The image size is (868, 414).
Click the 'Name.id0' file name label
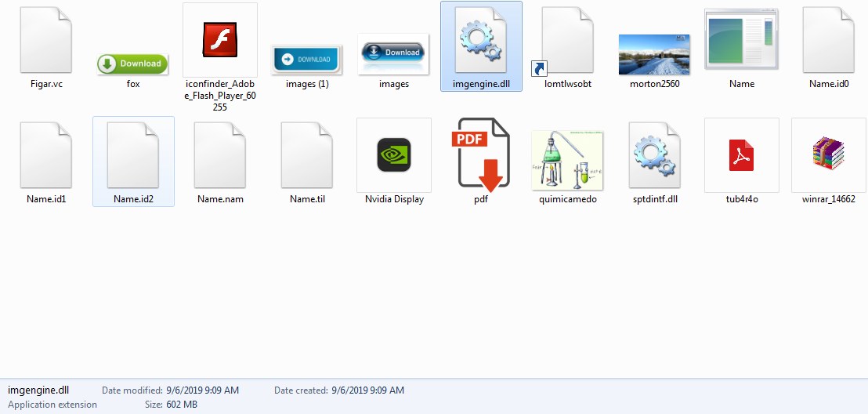coord(829,84)
